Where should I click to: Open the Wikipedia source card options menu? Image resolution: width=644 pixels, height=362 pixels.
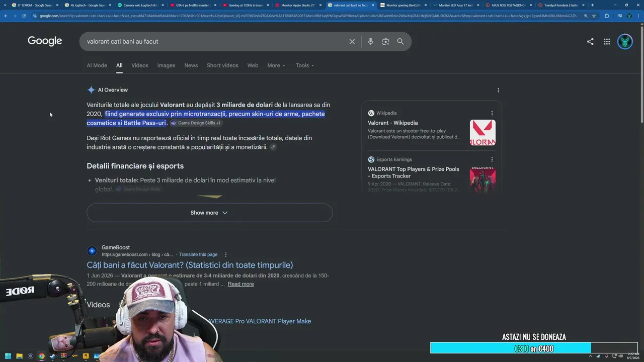pos(492,113)
